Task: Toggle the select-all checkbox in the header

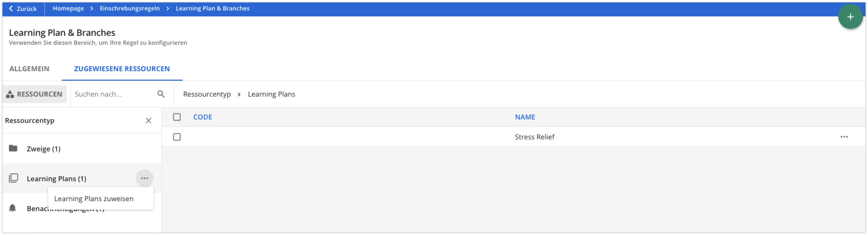Action: click(177, 117)
